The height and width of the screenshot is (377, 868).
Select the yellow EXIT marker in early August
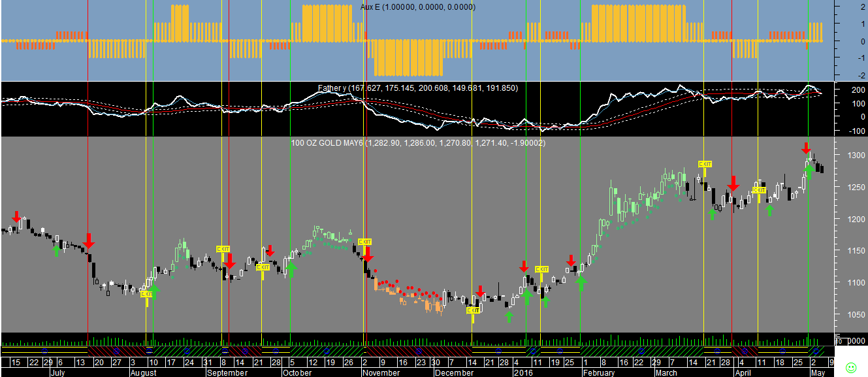pyautogui.click(x=147, y=295)
